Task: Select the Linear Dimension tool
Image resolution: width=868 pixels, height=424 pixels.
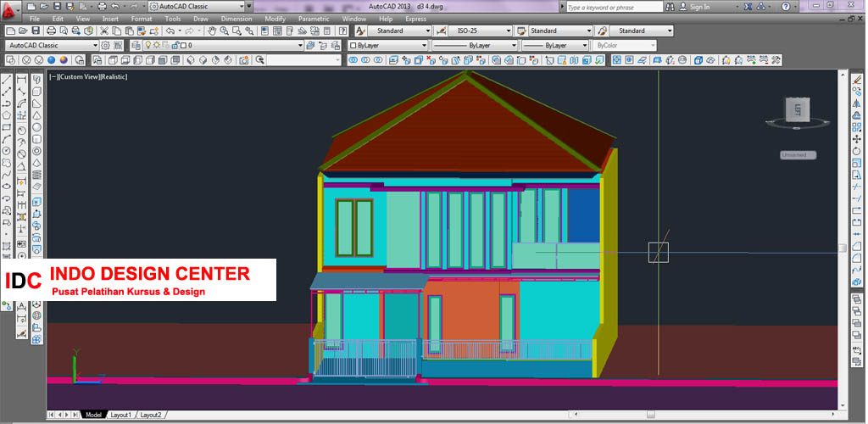Action: click(21, 79)
